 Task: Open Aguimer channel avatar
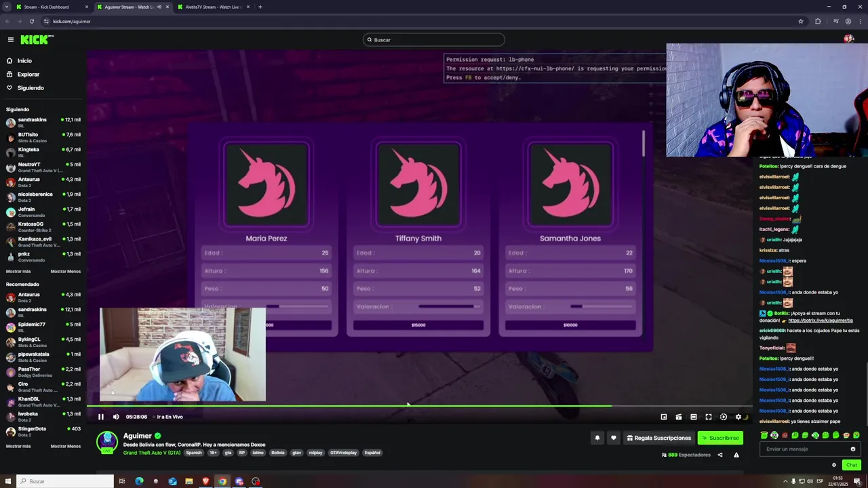coord(106,442)
